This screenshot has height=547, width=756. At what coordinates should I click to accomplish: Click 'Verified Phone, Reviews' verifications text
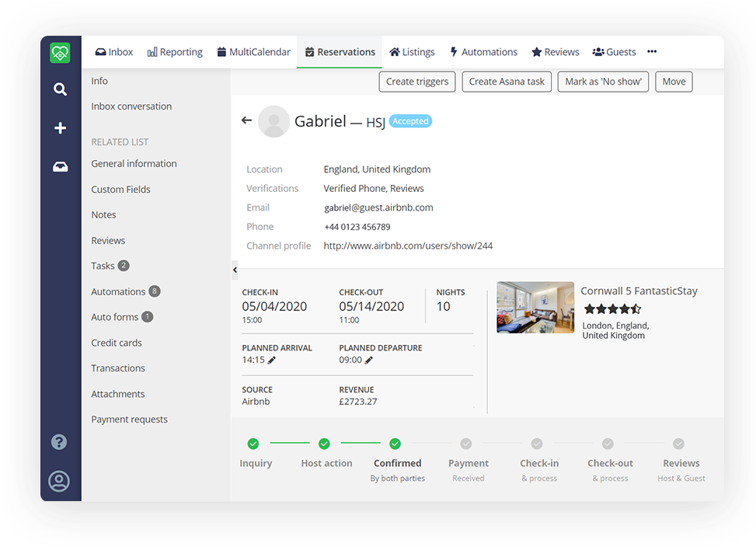coord(374,189)
